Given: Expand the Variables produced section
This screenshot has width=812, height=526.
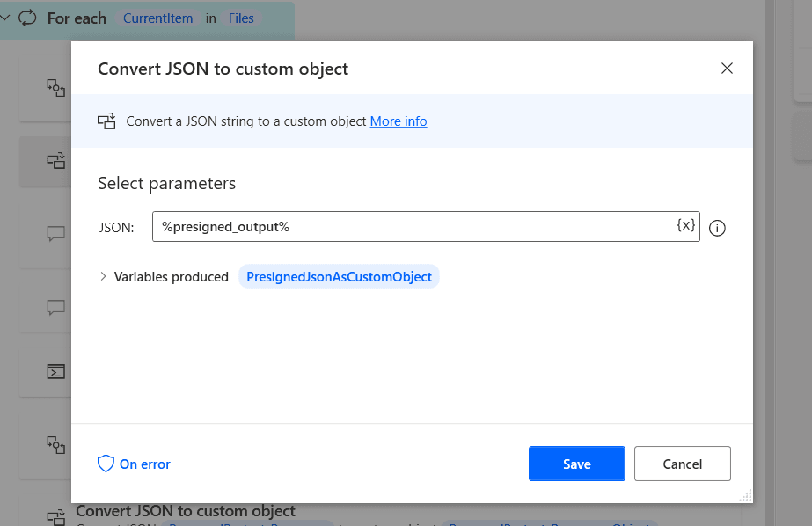Looking at the screenshot, I should pos(103,276).
